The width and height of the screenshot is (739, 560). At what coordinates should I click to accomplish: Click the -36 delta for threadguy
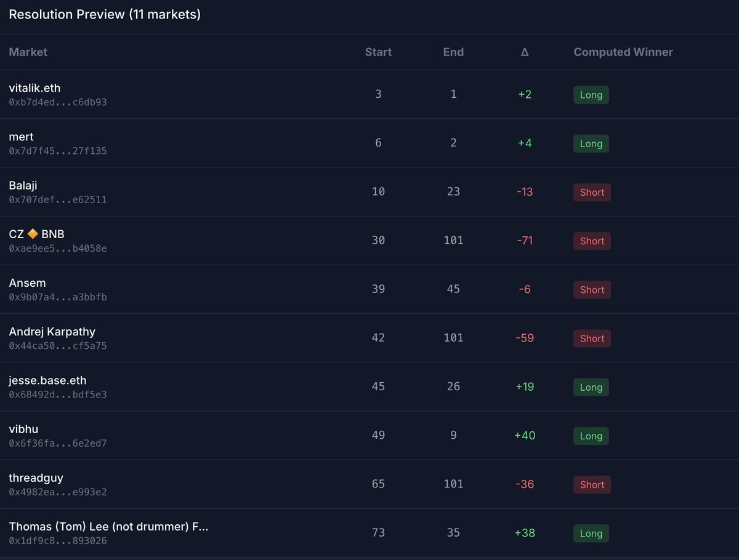pos(525,484)
